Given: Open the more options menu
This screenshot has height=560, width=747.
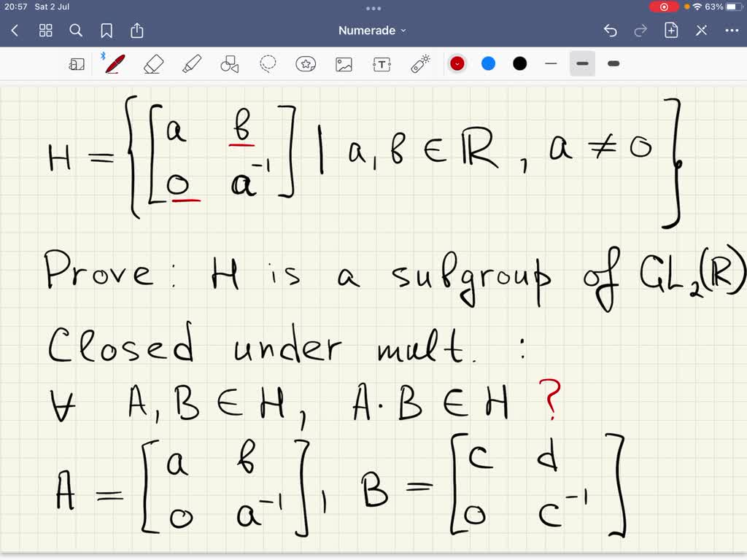Looking at the screenshot, I should pyautogui.click(x=732, y=30).
